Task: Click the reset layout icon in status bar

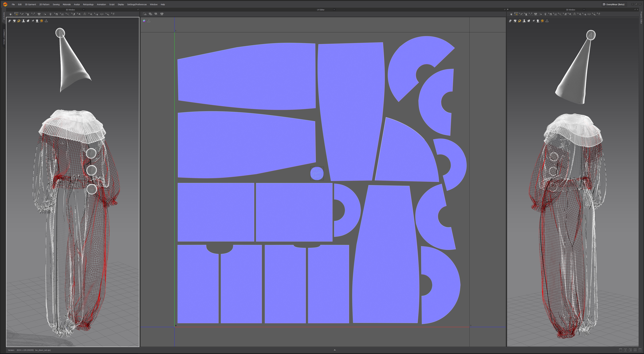Action: pos(640,350)
